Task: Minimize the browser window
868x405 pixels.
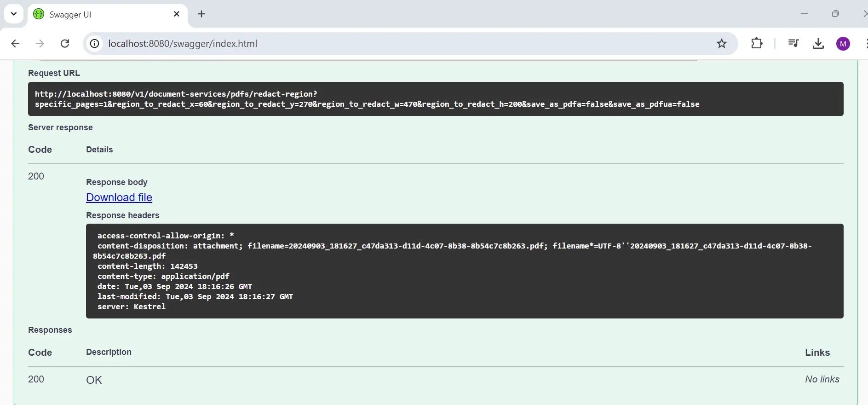Action: pos(804,14)
